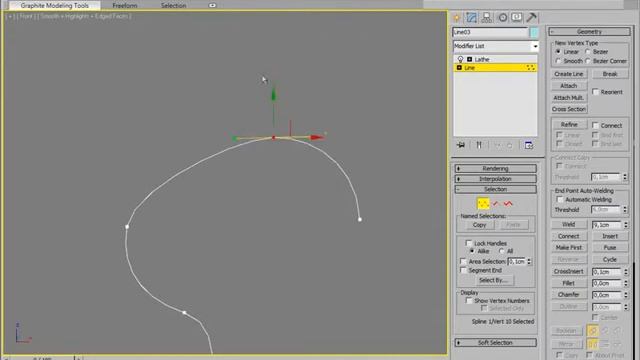
Task: Click the selected vertex at curve top
Action: tap(274, 138)
